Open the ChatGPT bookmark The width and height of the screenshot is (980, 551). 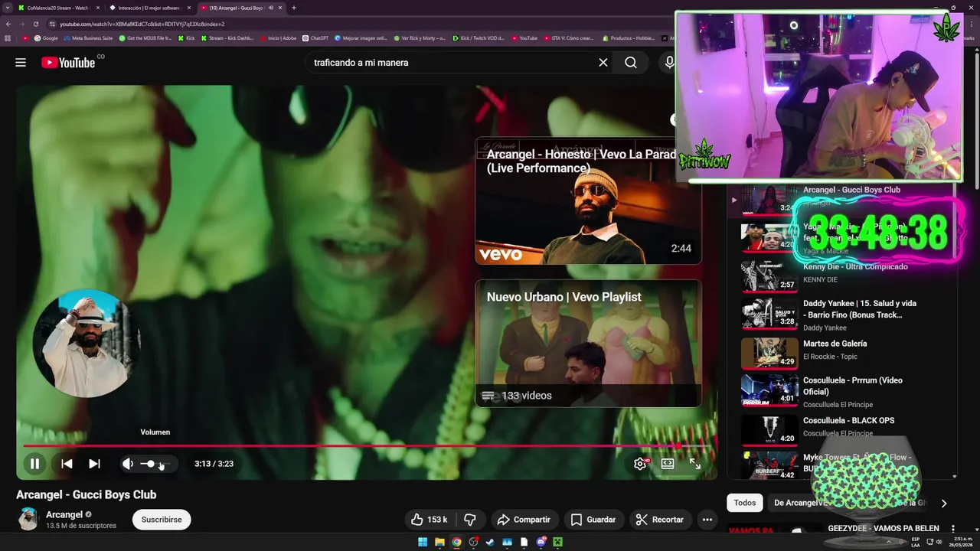pyautogui.click(x=315, y=37)
